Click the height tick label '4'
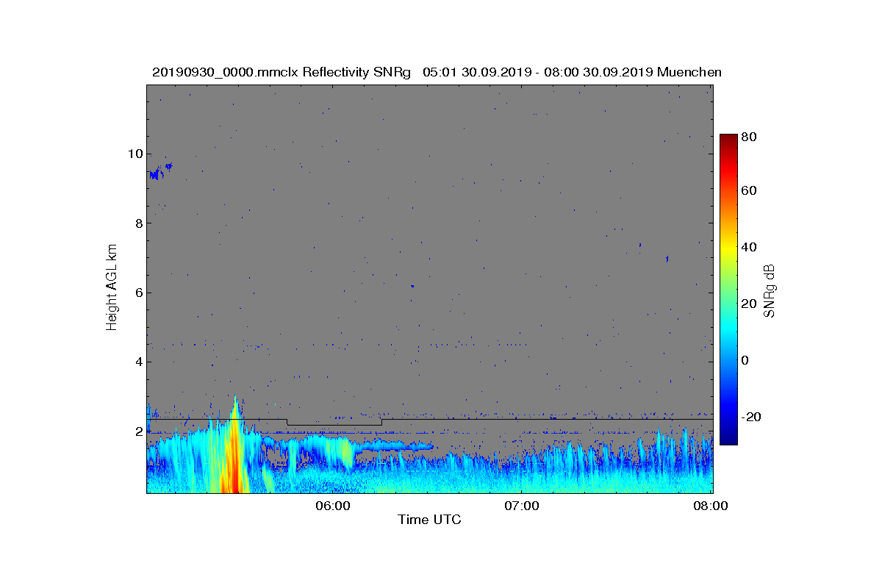Screen dimensions: 882x588 pyautogui.click(x=137, y=362)
